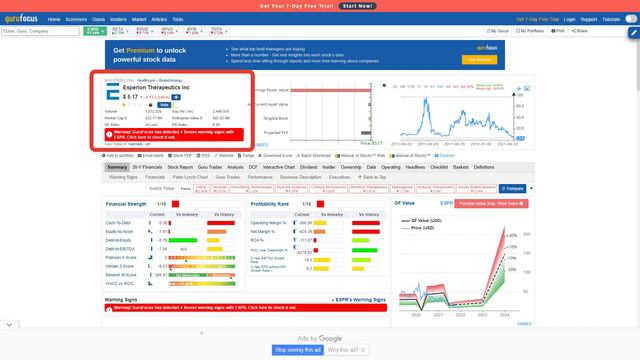The height and width of the screenshot is (360, 640).
Task: Click the first gold rating star
Action: [x=124, y=105]
